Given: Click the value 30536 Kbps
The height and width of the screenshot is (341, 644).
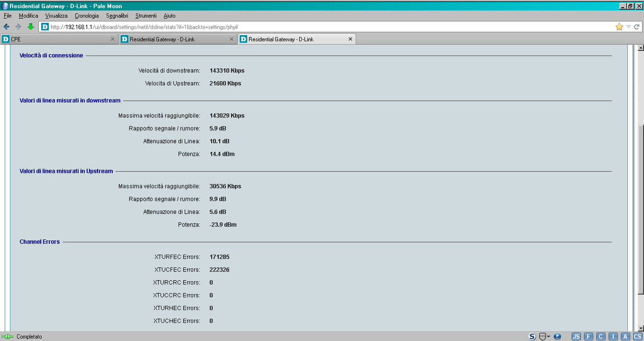Looking at the screenshot, I should [225, 186].
